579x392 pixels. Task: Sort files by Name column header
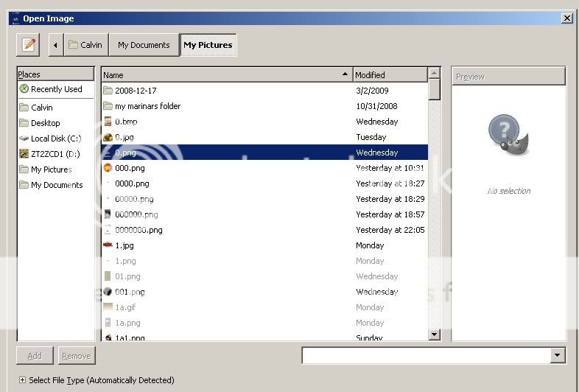tap(225, 75)
